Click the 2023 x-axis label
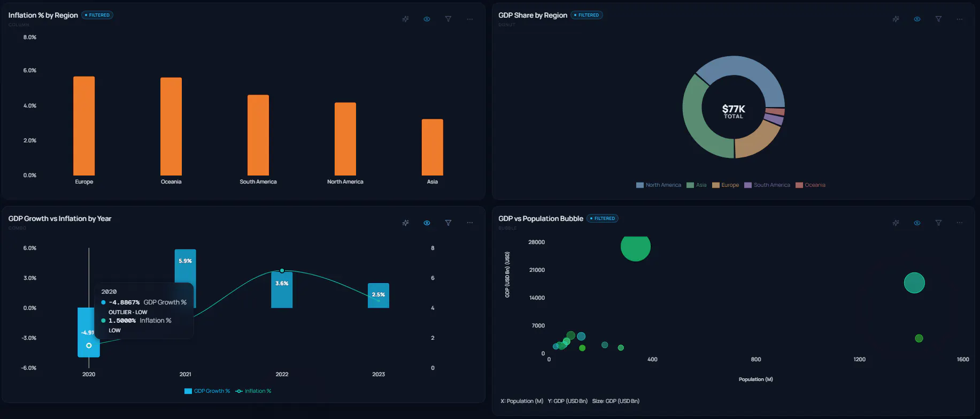The width and height of the screenshot is (980, 419). click(x=379, y=375)
